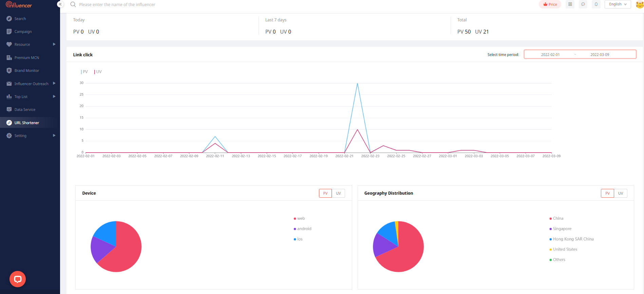This screenshot has width=644, height=294.
Task: Toggle the Others legend entry
Action: pyautogui.click(x=557, y=260)
